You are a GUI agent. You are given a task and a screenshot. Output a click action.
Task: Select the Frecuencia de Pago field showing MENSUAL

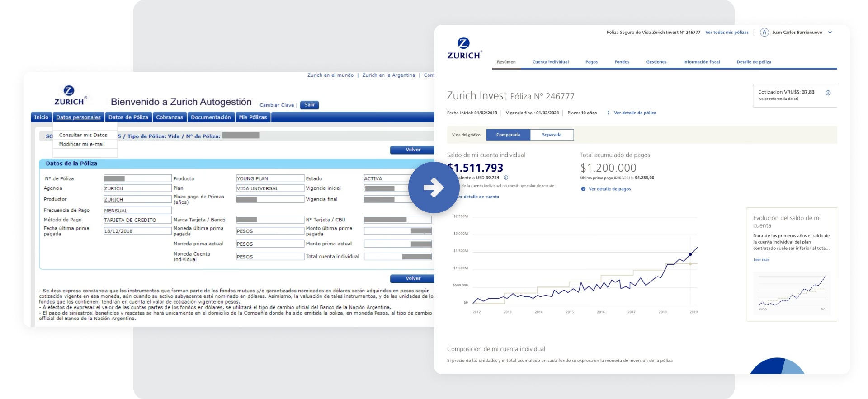137,211
